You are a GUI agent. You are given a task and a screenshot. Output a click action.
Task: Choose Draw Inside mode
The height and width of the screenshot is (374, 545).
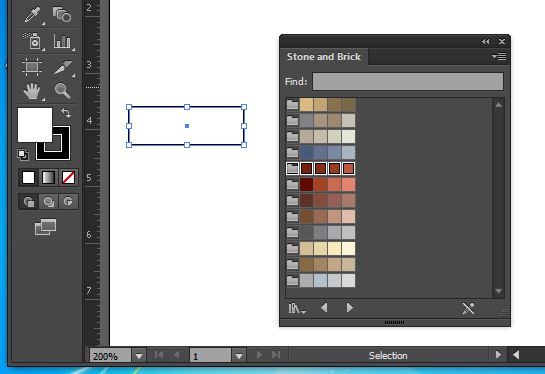coord(68,202)
